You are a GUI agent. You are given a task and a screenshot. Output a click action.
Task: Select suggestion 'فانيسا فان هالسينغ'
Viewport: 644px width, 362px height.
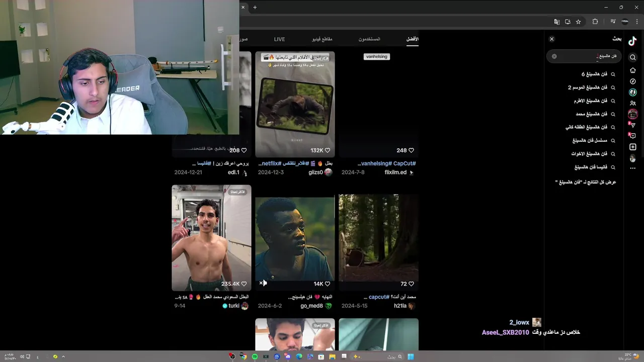[595, 167]
